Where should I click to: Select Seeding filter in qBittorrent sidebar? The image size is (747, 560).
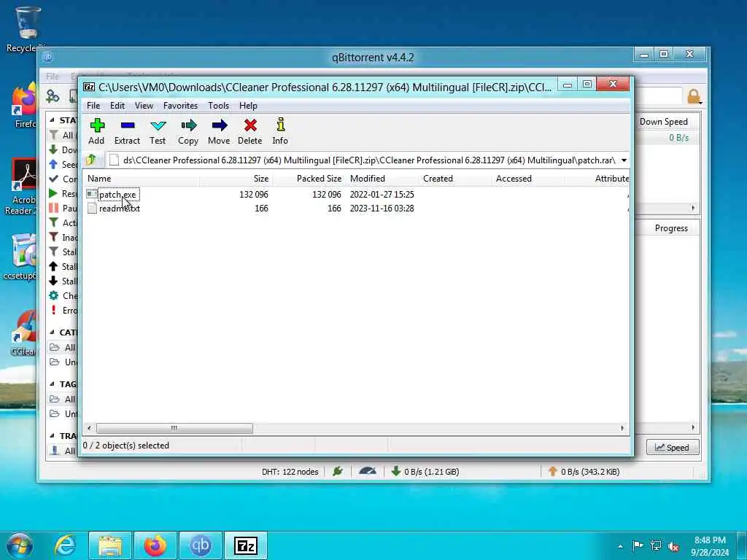tap(63, 164)
